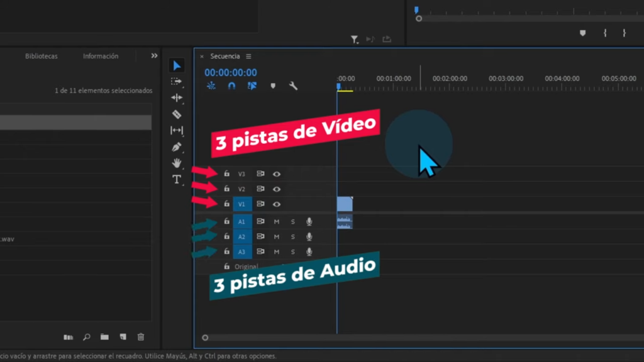Close the Secuencia timeline tab
The image size is (644, 362).
[202, 57]
